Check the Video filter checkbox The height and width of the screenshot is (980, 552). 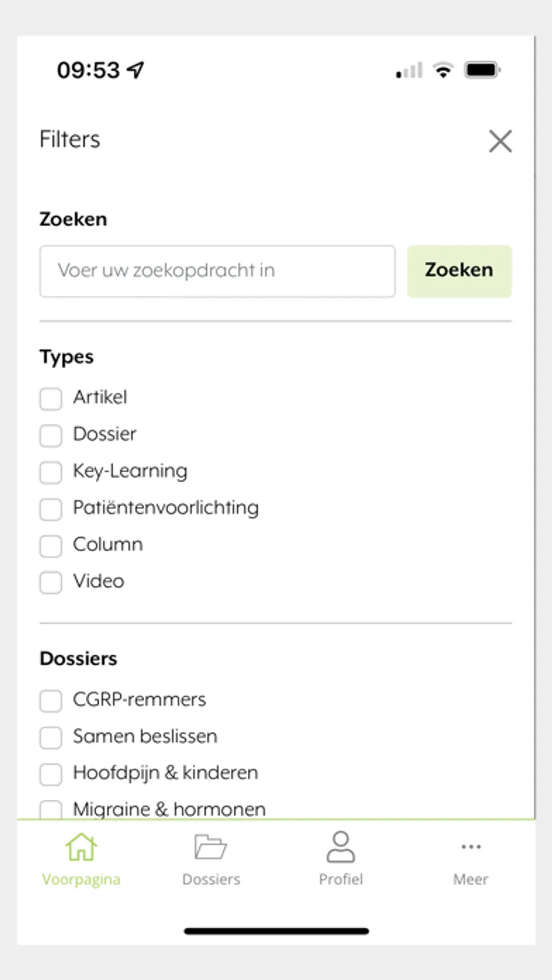coord(51,583)
